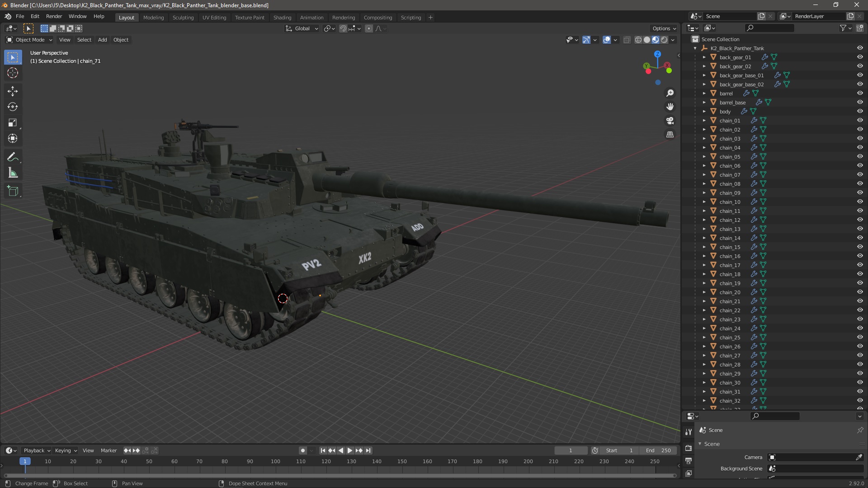Click the modifier wrench icon for barrel

pos(746,93)
